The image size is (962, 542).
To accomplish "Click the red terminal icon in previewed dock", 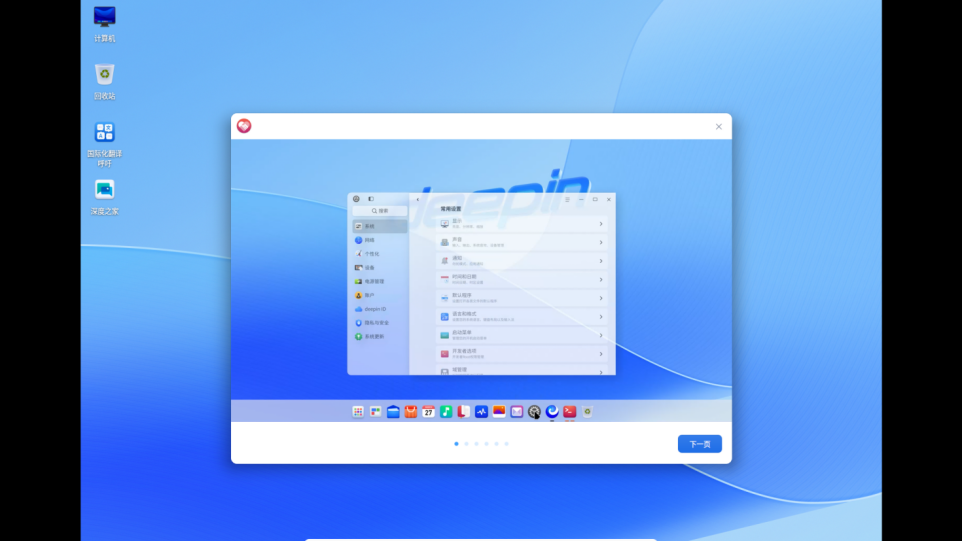I will 570,412.
